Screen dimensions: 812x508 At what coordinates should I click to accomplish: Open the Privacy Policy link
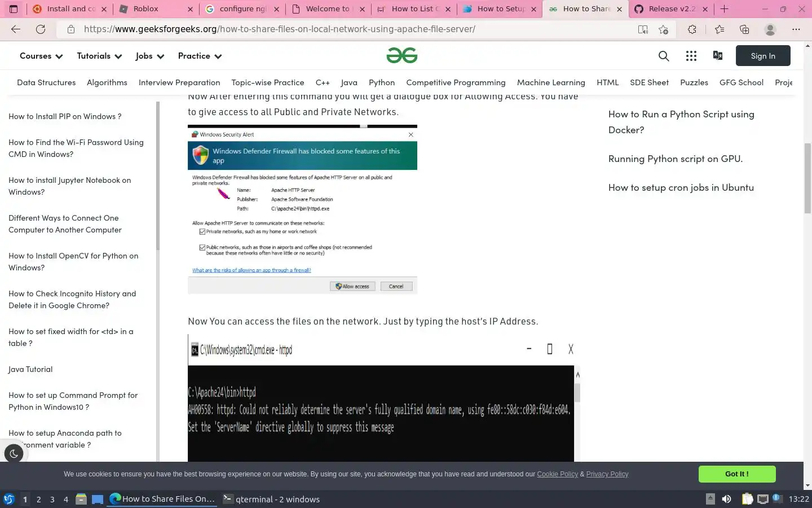point(607,474)
